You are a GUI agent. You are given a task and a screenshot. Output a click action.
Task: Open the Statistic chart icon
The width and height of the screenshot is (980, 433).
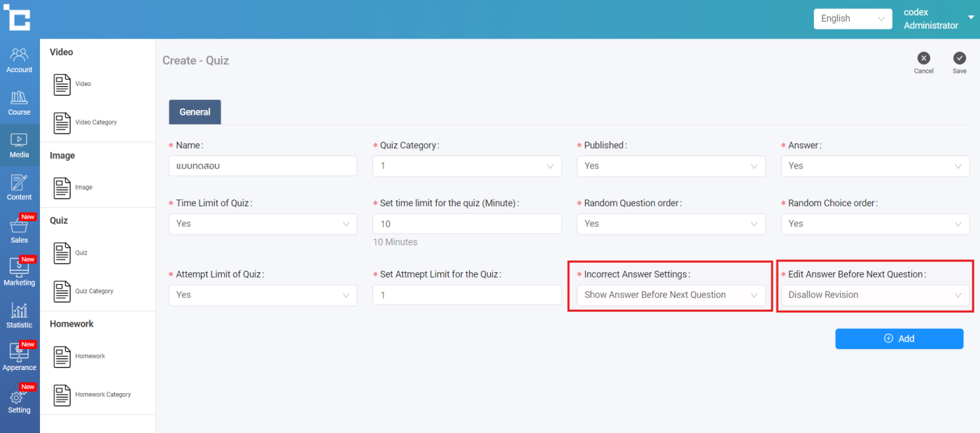[20, 312]
